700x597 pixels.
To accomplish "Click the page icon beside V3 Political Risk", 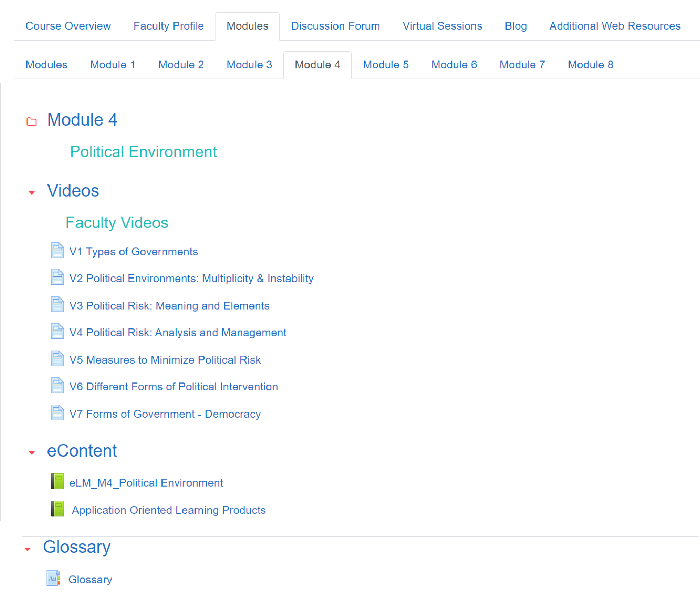I will click(57, 304).
